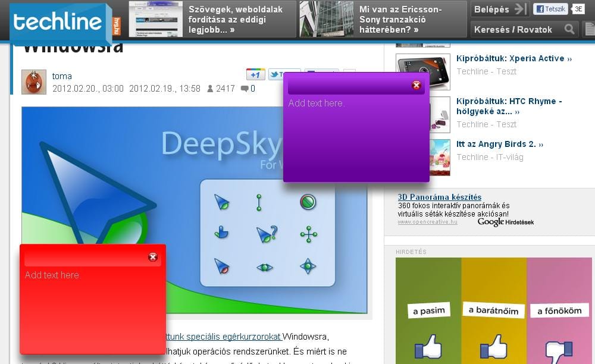Click the 'a barátnőim' ad label
This screenshot has width=595, height=364.
point(493,310)
